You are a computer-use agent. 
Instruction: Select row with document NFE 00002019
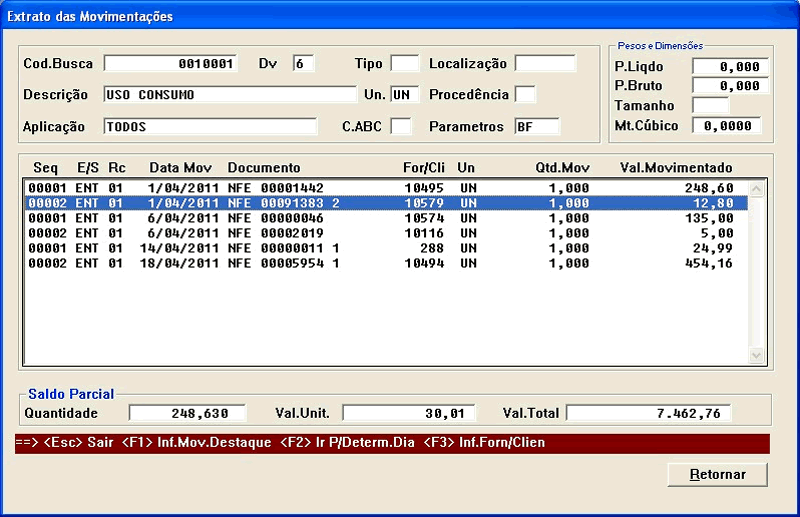(386, 233)
